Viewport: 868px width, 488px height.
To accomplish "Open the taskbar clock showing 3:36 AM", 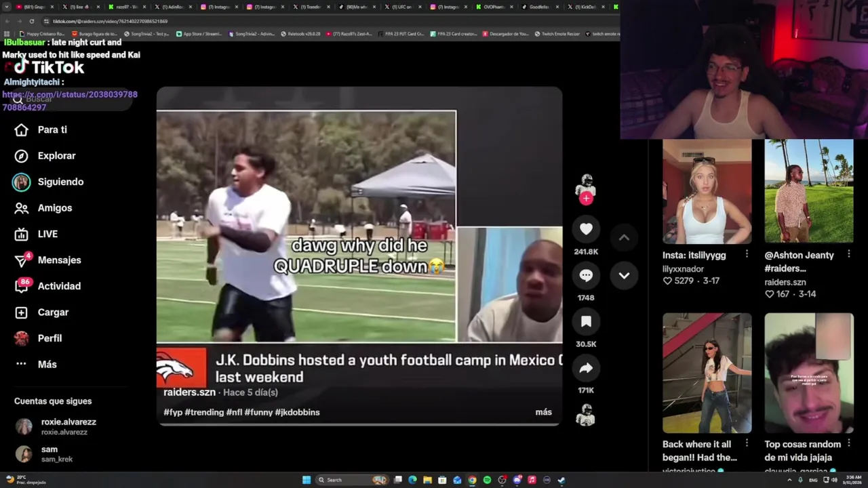I will pyautogui.click(x=853, y=480).
